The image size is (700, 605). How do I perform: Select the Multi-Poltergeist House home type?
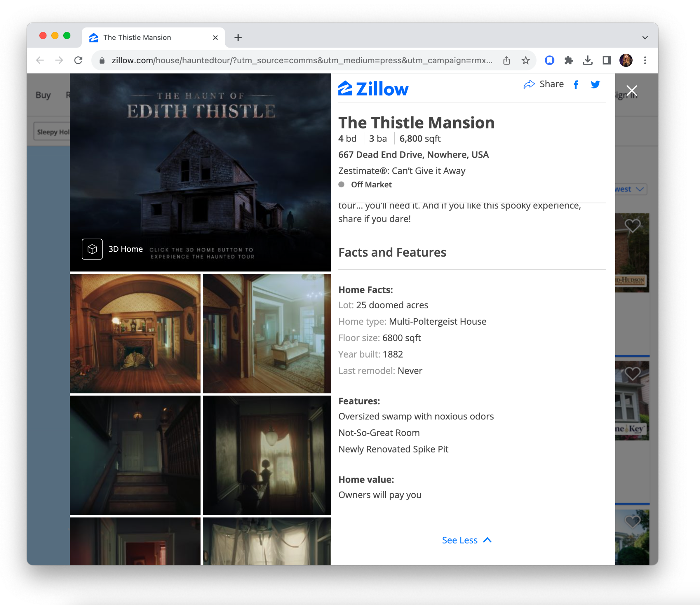[x=412, y=321]
